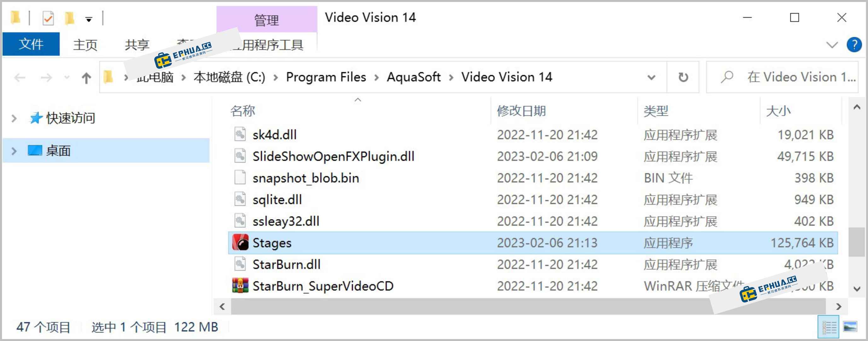The width and height of the screenshot is (868, 341).
Task: Click the help question mark icon
Action: pyautogui.click(x=854, y=45)
